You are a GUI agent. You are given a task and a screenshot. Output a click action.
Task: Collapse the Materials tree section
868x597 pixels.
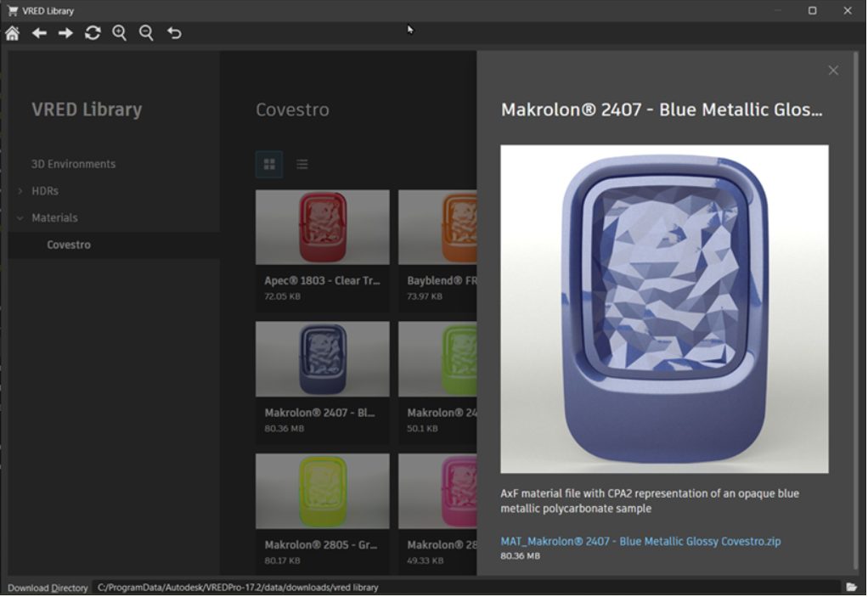[x=20, y=218]
